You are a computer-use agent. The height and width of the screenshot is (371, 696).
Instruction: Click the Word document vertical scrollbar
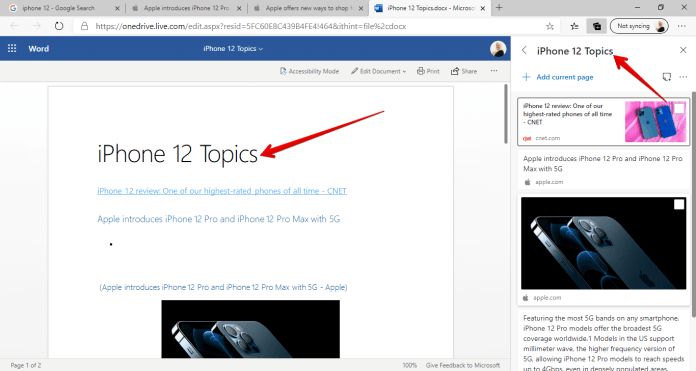tap(506, 114)
